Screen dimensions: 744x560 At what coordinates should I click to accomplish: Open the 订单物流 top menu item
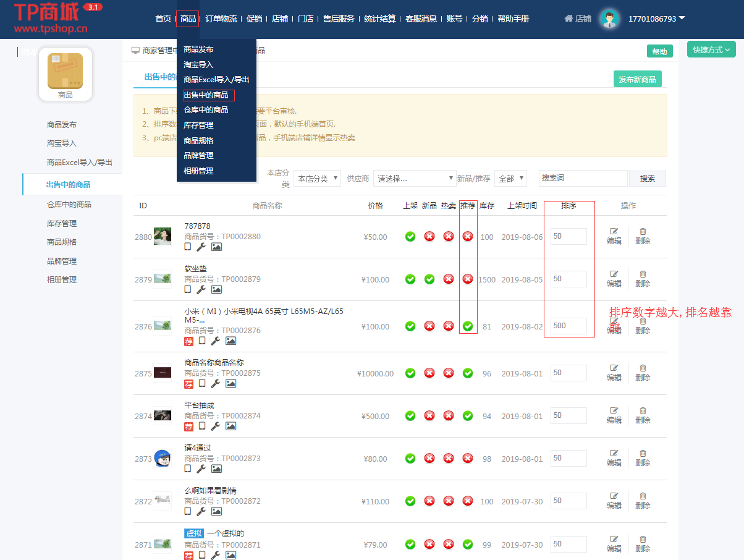pyautogui.click(x=221, y=19)
